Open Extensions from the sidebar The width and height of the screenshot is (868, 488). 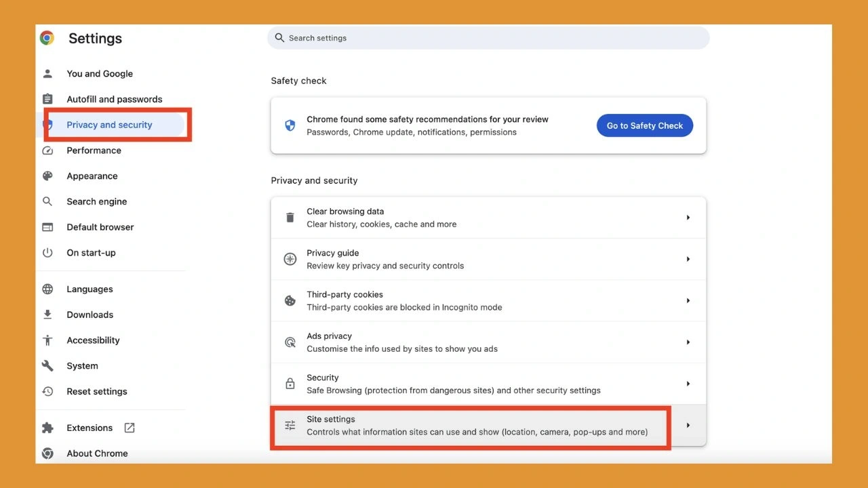(x=90, y=428)
